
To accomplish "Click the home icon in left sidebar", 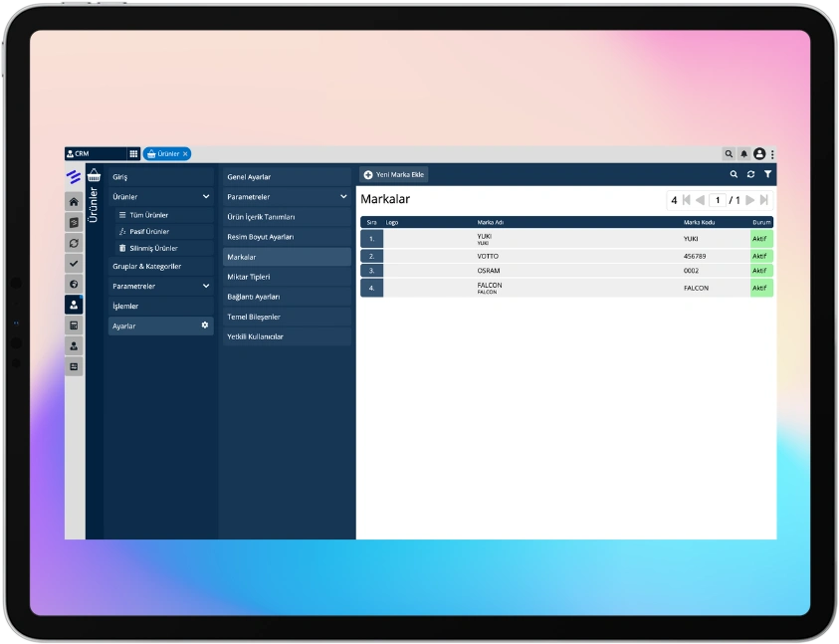I will (74, 201).
